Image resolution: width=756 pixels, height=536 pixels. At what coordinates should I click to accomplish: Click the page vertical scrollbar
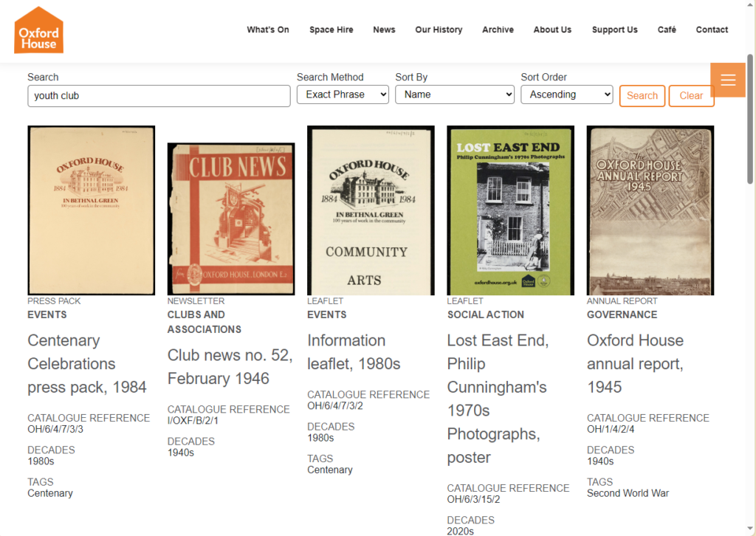750,119
